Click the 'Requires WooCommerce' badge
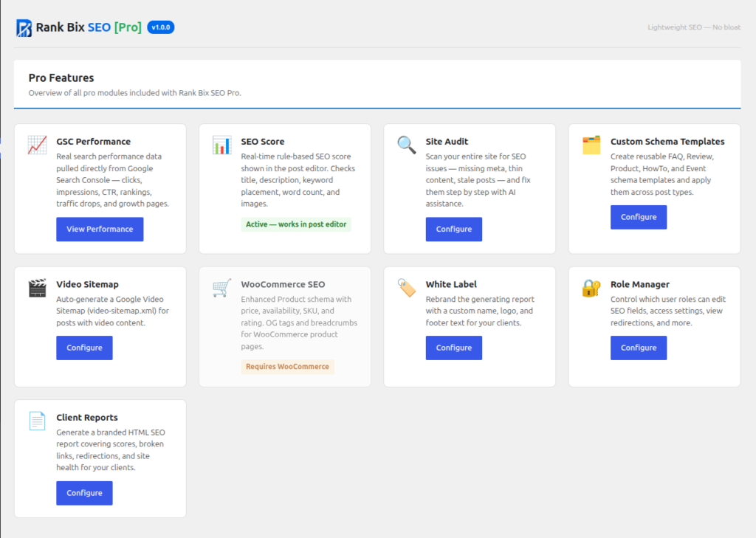Viewport: 756px width, 538px height. [287, 366]
